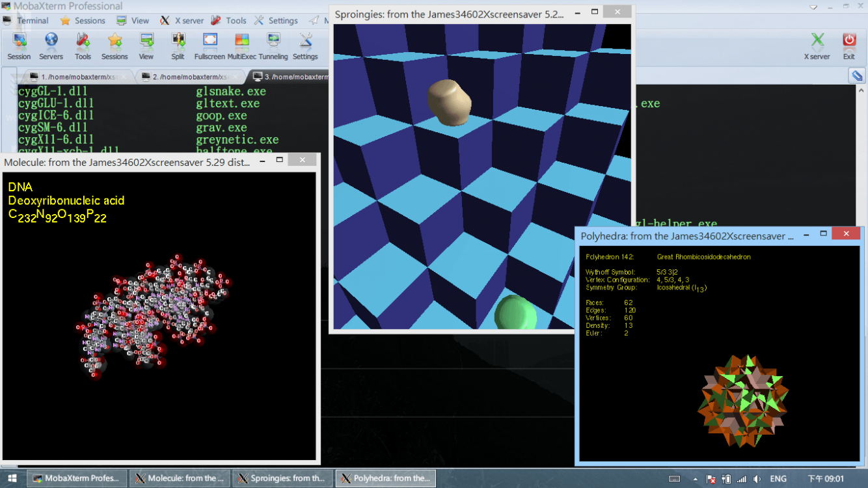The width and height of the screenshot is (868, 488).
Task: Click the red Exit power icon
Action: tap(849, 46)
